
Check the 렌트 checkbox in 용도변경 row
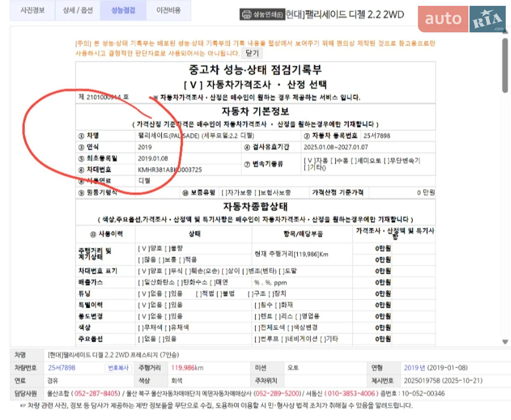pos(257,316)
